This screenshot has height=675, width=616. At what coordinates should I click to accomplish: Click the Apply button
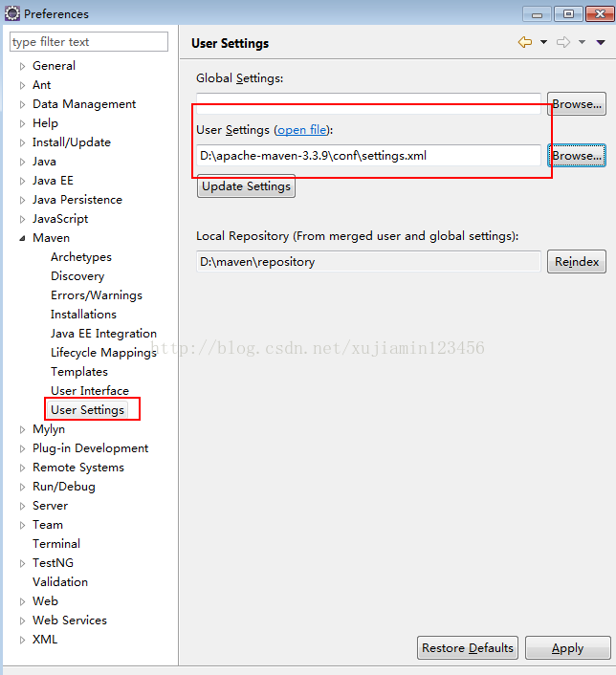(x=568, y=648)
